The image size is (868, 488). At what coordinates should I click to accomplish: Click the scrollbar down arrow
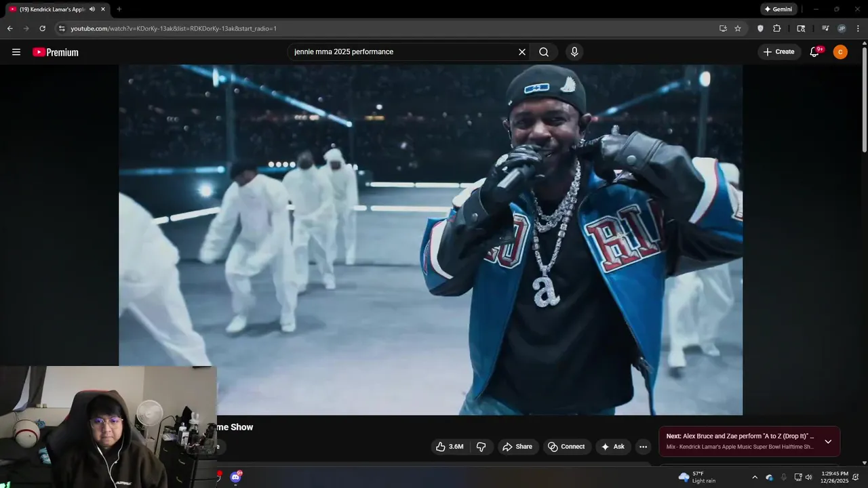864,463
